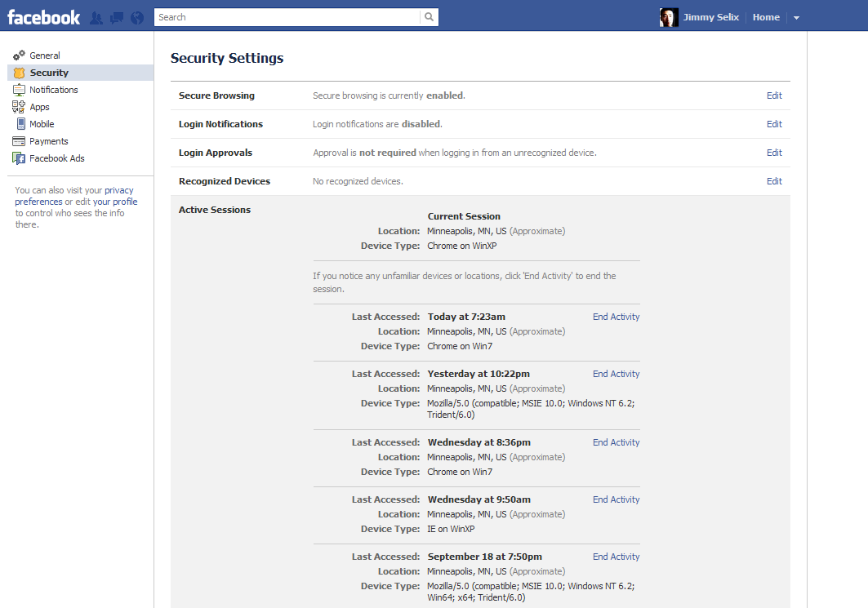Click the Current Session heading

click(464, 216)
